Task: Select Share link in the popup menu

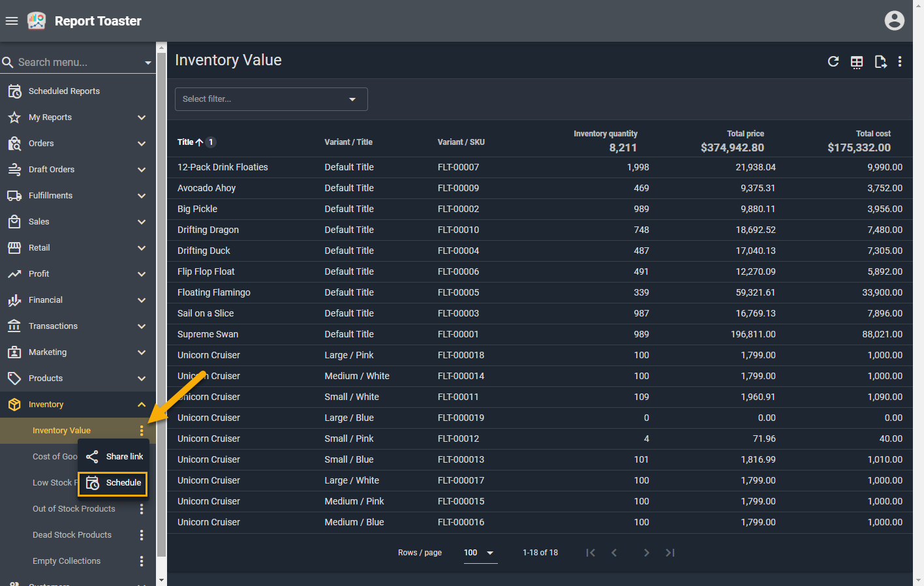Action: tap(114, 457)
